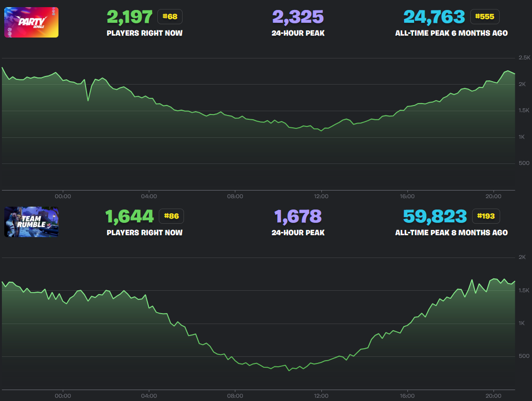Click the 1K axis label on Party Royale chart
The height and width of the screenshot is (401, 532).
click(522, 137)
